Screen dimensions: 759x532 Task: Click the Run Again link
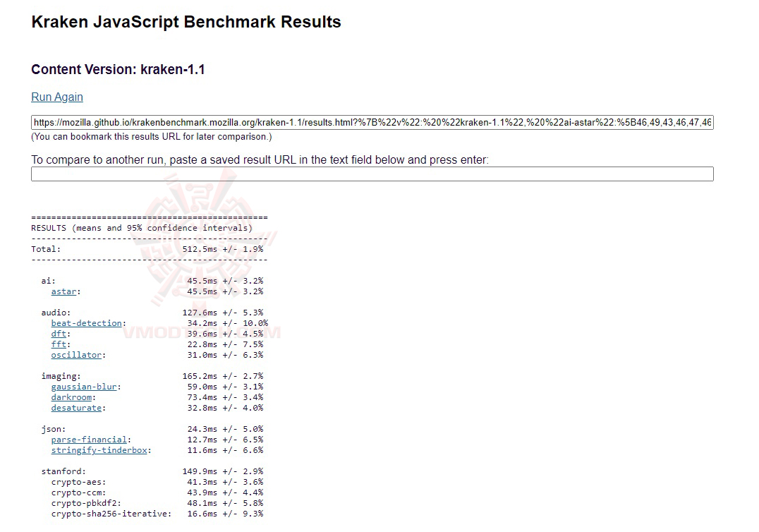click(x=57, y=97)
